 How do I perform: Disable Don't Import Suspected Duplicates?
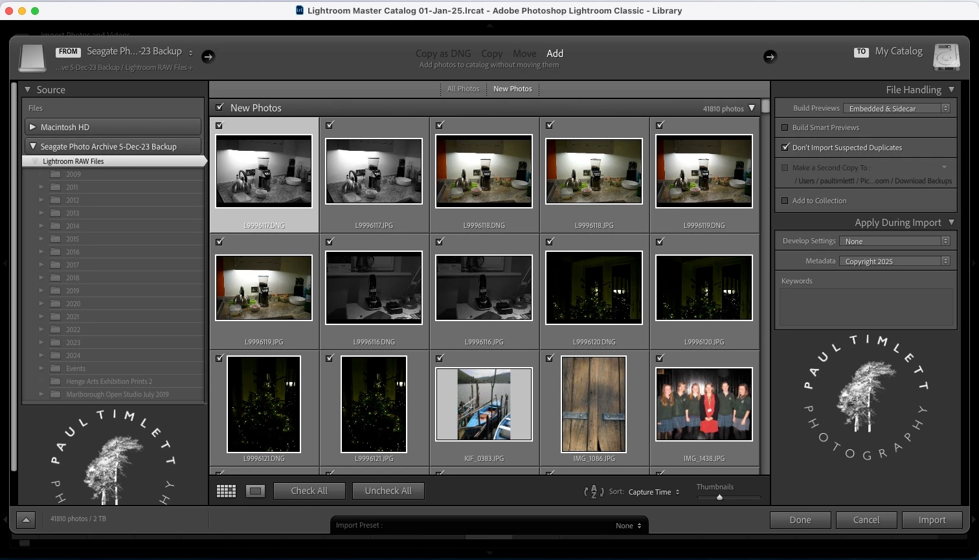coord(785,148)
